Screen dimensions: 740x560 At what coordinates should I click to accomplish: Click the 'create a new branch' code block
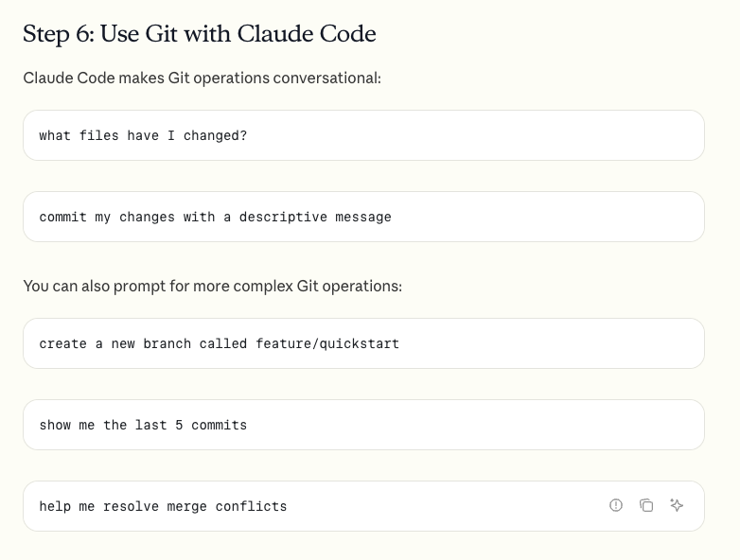click(x=363, y=343)
